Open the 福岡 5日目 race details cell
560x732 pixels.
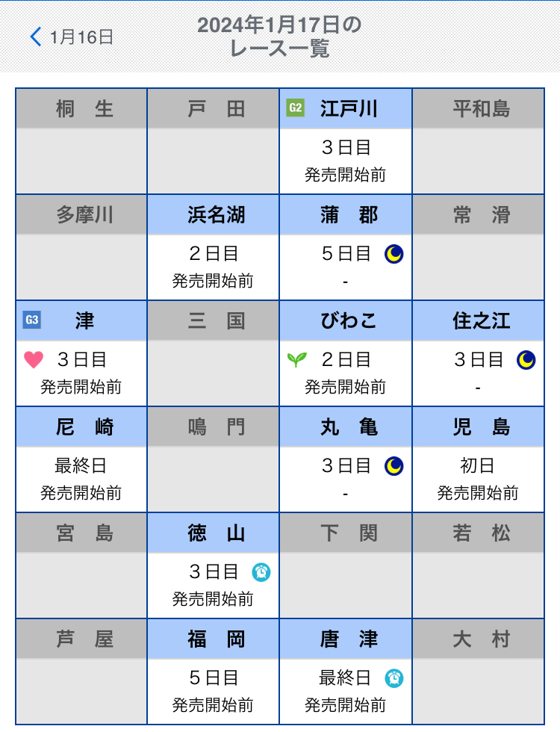point(214,691)
